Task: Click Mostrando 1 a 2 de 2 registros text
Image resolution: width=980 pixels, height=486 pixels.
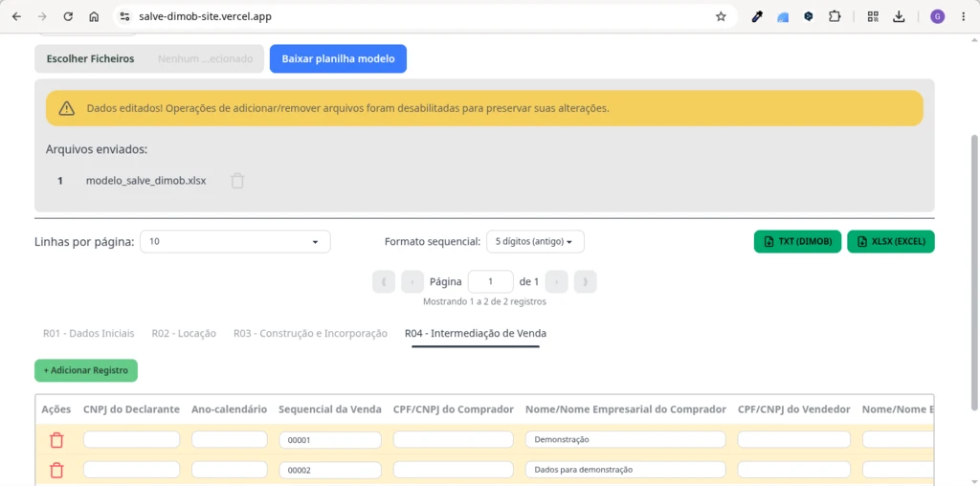Action: click(x=484, y=301)
